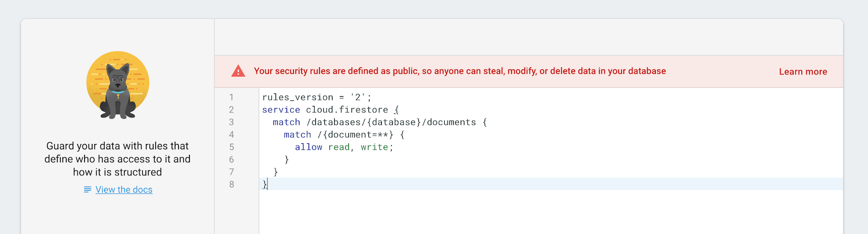Open the View the docs link
Viewport: 868px width, 234px height.
pyautogui.click(x=124, y=189)
